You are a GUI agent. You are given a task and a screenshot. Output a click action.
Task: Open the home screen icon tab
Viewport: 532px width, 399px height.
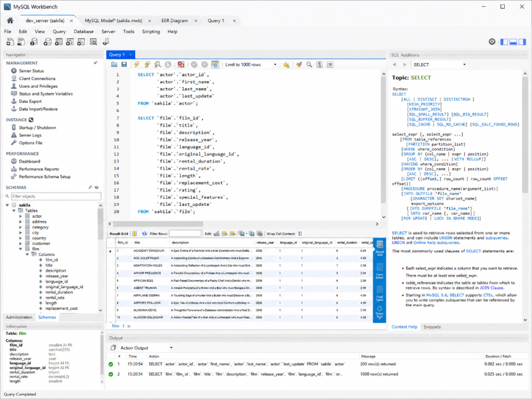[10, 20]
